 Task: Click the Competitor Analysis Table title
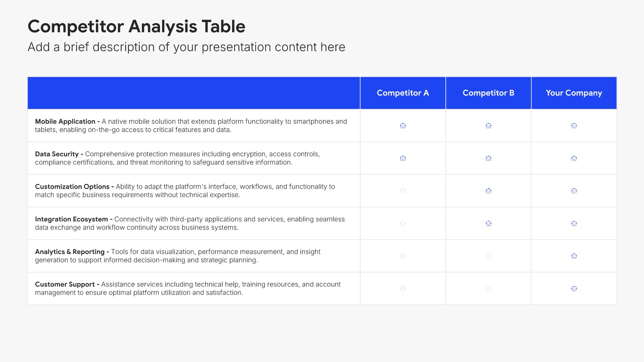click(x=137, y=26)
